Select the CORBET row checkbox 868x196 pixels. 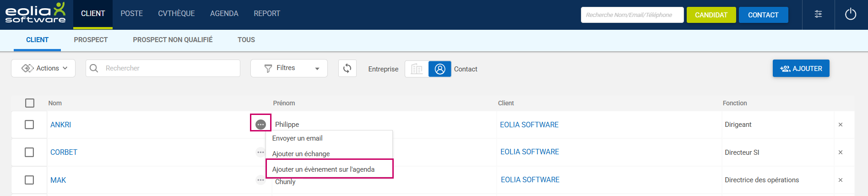click(29, 152)
